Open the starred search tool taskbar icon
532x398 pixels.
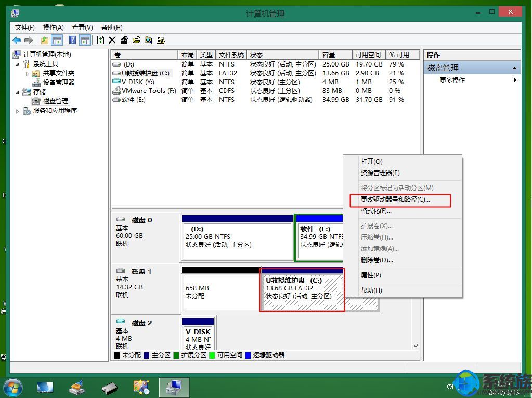(x=141, y=388)
